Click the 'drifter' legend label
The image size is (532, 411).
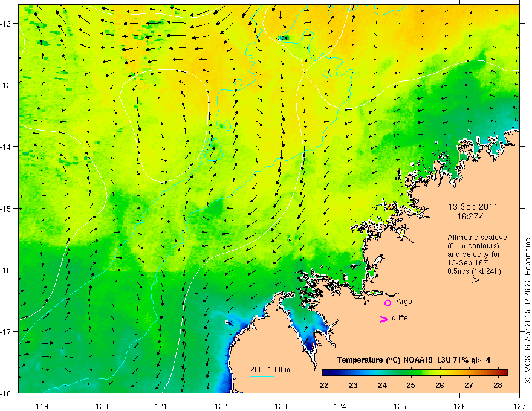coord(401,318)
